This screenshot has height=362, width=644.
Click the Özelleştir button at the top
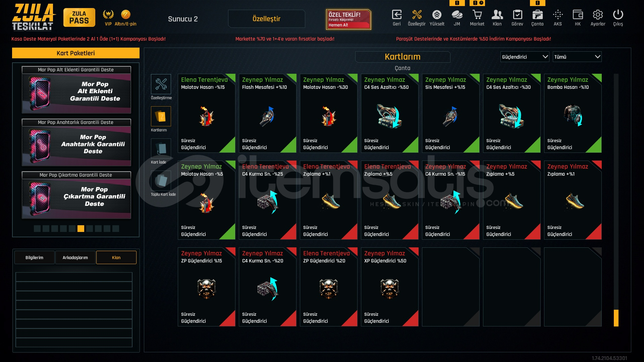click(266, 19)
